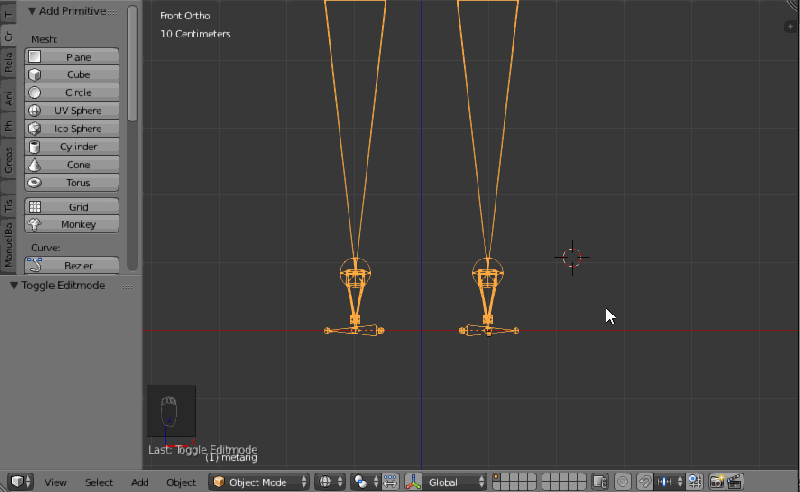This screenshot has height=492, width=800.
Task: Select the first active scene layer
Action: [496, 478]
